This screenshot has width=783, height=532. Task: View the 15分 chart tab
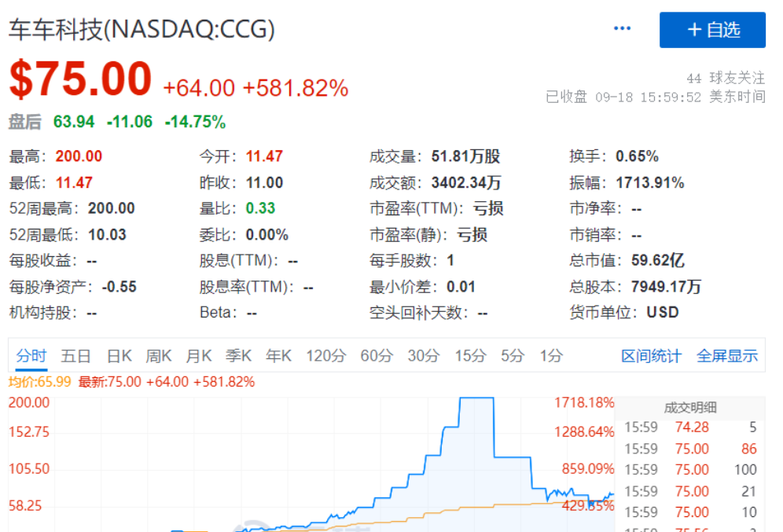click(x=470, y=356)
